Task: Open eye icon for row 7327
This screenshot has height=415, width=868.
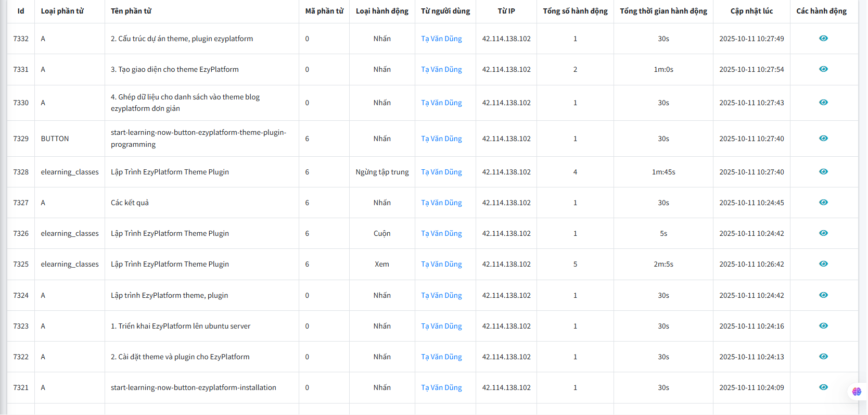Action: click(x=823, y=203)
